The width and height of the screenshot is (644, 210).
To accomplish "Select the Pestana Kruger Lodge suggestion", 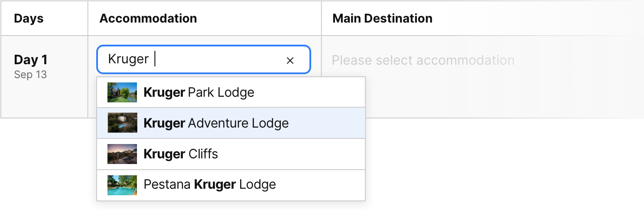I will tap(210, 185).
